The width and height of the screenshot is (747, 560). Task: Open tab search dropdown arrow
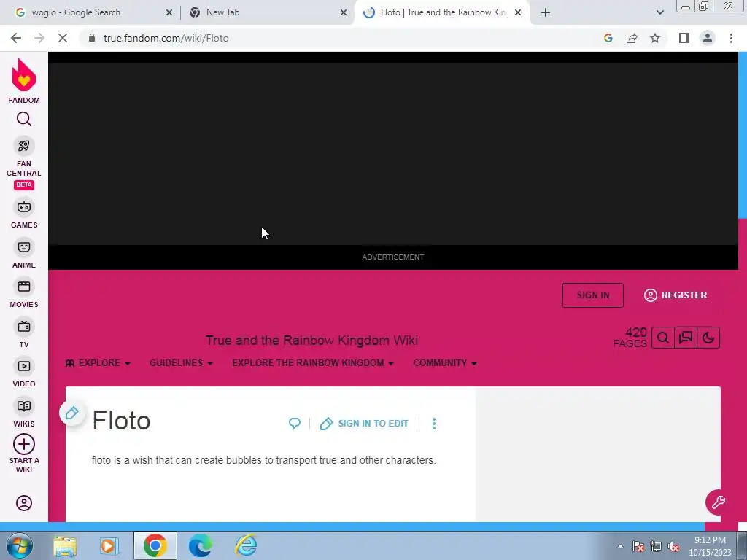(659, 12)
